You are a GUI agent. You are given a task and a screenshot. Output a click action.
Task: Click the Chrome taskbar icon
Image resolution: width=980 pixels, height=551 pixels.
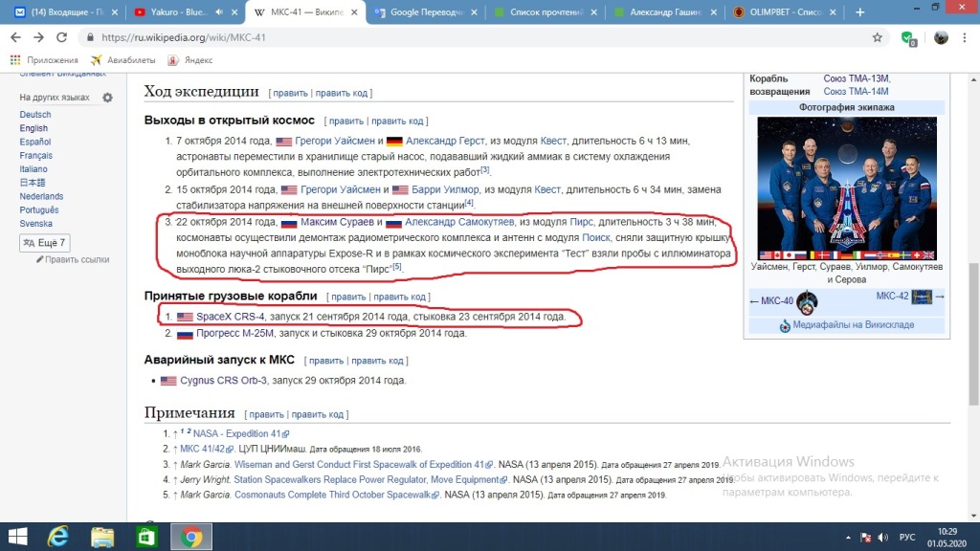191,537
